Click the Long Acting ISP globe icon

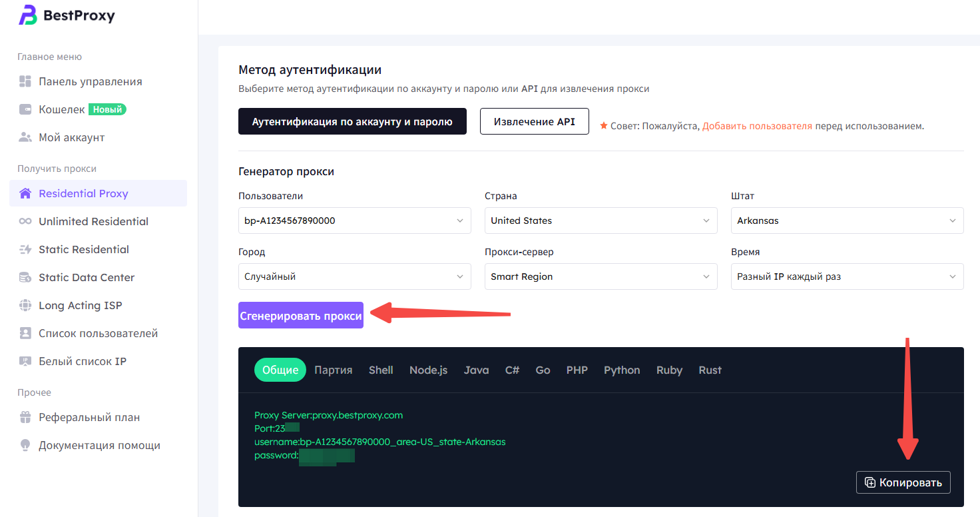tap(25, 305)
